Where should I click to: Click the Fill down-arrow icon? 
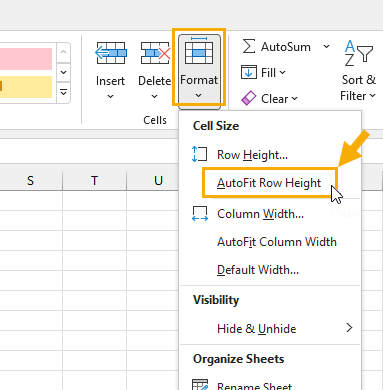pos(249,72)
